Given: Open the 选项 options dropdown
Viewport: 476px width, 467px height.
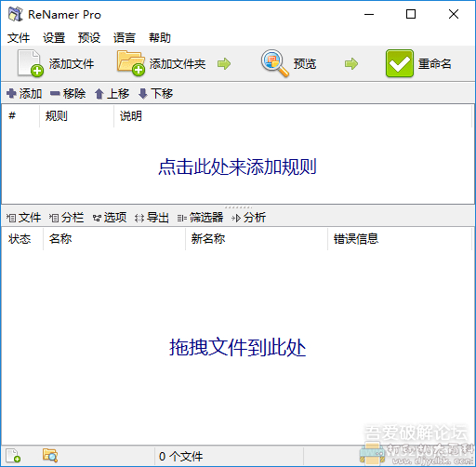Looking at the screenshot, I should [110, 218].
